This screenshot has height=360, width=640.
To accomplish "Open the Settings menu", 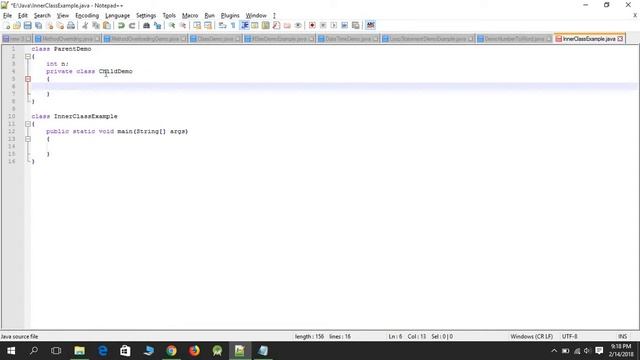I will [146, 16].
